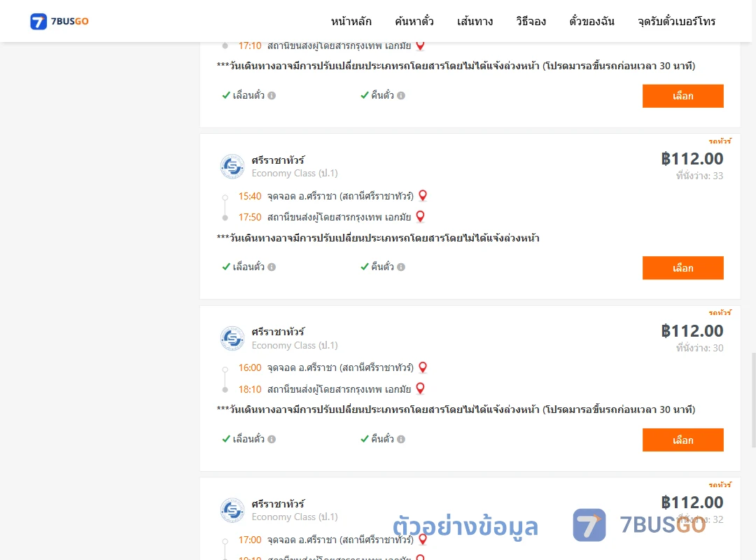Viewport: 756px width, 560px height.
Task: Click Economy Class (ป.1) in 16:00 card
Action: coord(295,345)
